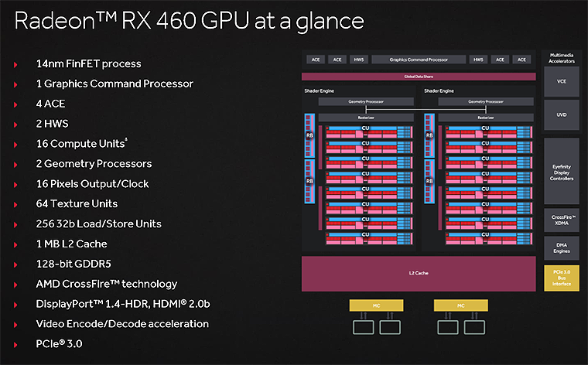Click the '2 HWS' bullet line
The height and width of the screenshot is (365, 588).
click(52, 124)
